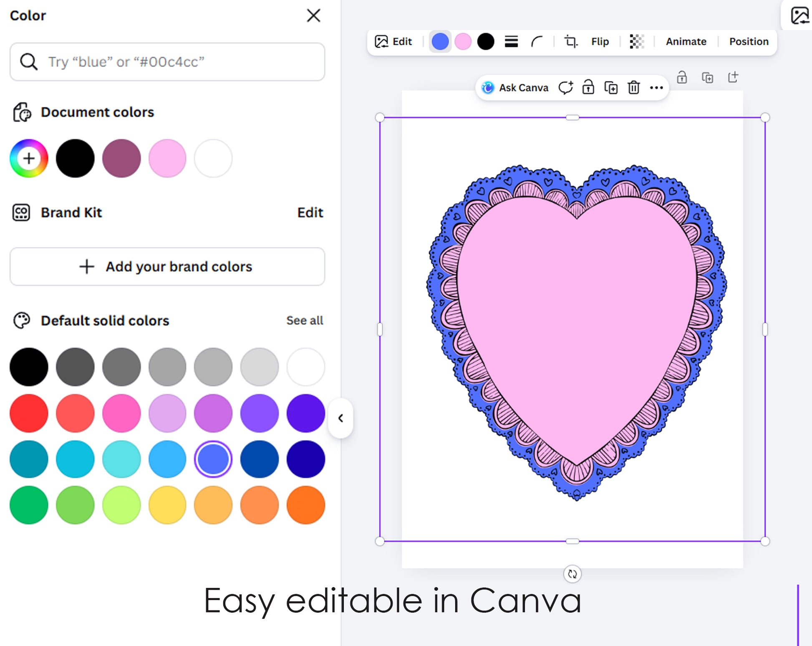
Task: Open the Position panel
Action: [x=749, y=42]
